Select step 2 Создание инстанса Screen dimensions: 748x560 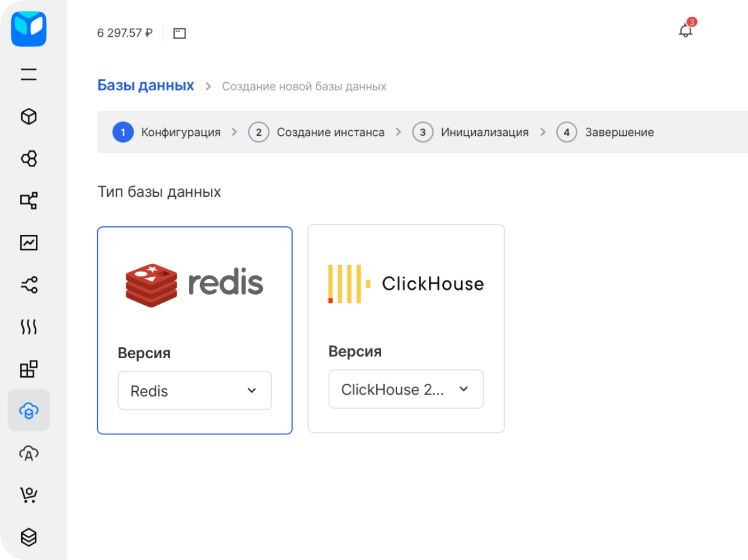(316, 132)
